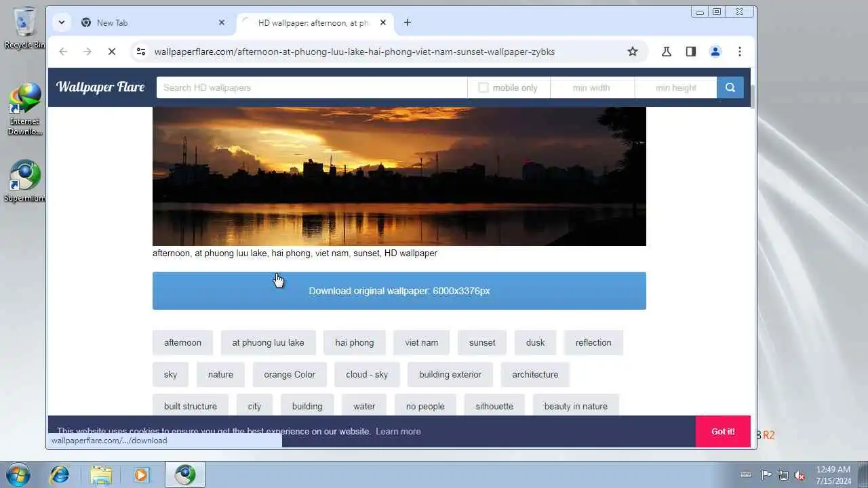Open the nature tag
Screen dimensions: 868x488
(x=220, y=374)
